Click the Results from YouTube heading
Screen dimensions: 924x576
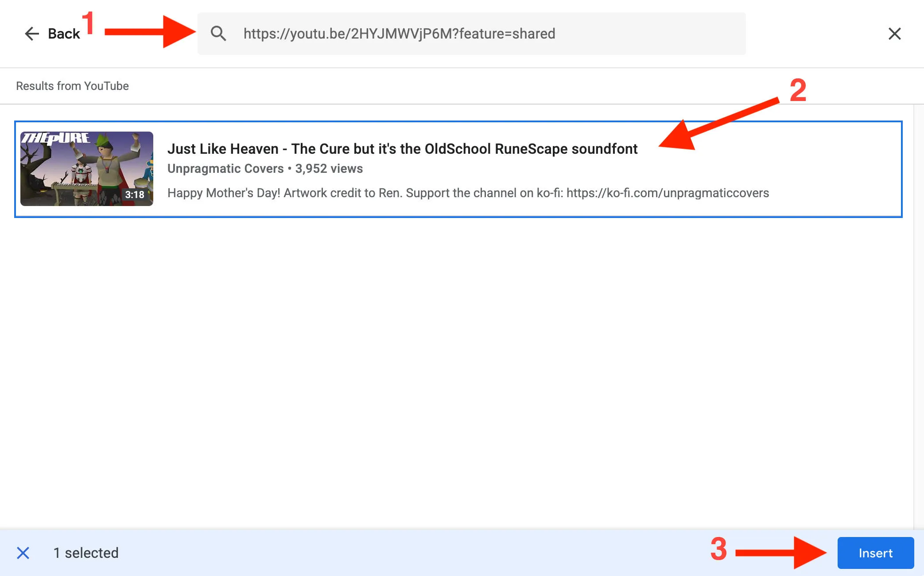coord(72,86)
